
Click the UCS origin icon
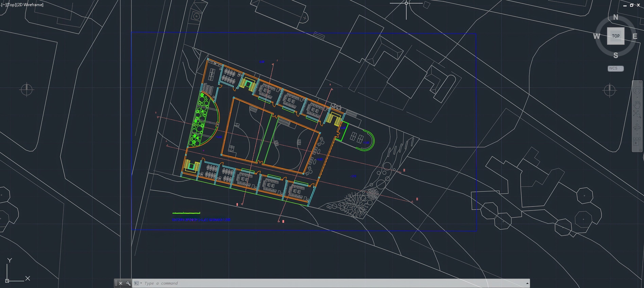coord(7,281)
